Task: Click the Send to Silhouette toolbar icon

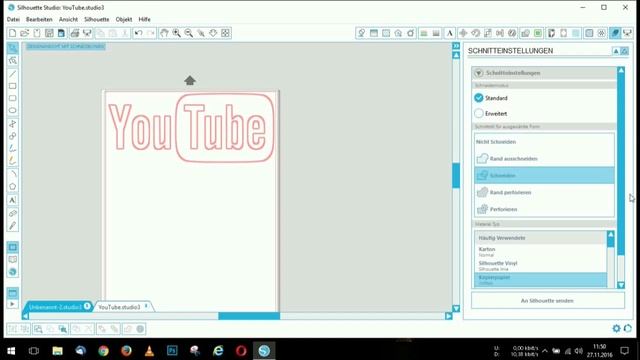Action: [627, 33]
